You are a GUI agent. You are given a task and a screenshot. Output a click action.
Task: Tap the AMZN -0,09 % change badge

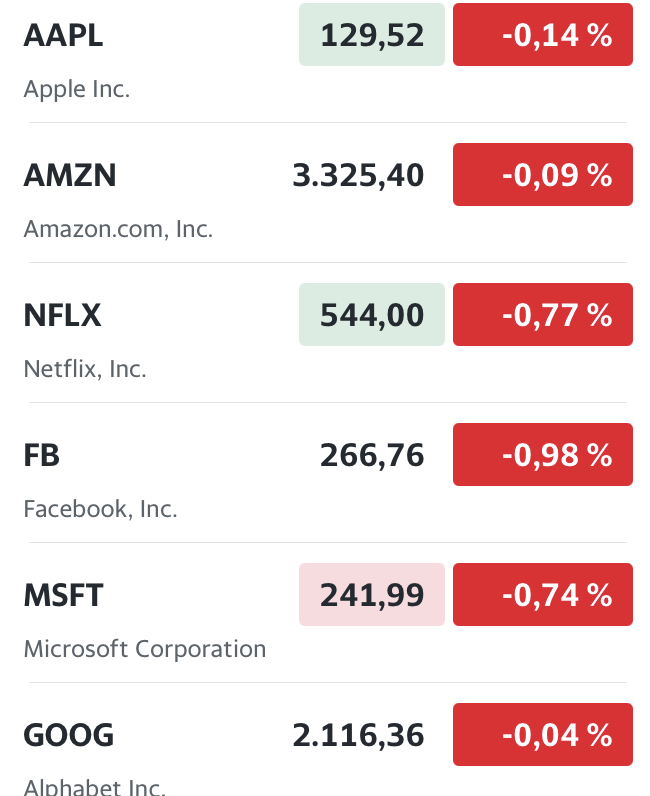click(x=543, y=176)
